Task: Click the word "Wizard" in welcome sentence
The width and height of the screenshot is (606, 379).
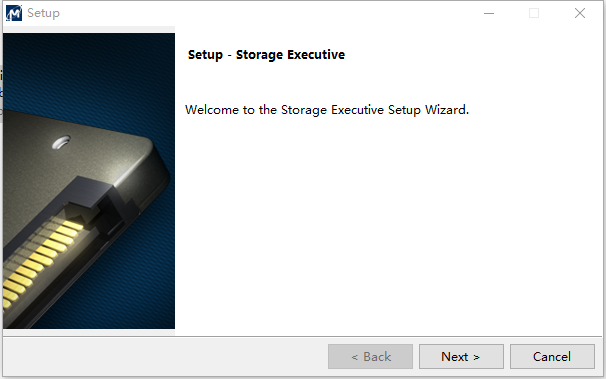Action: 445,110
